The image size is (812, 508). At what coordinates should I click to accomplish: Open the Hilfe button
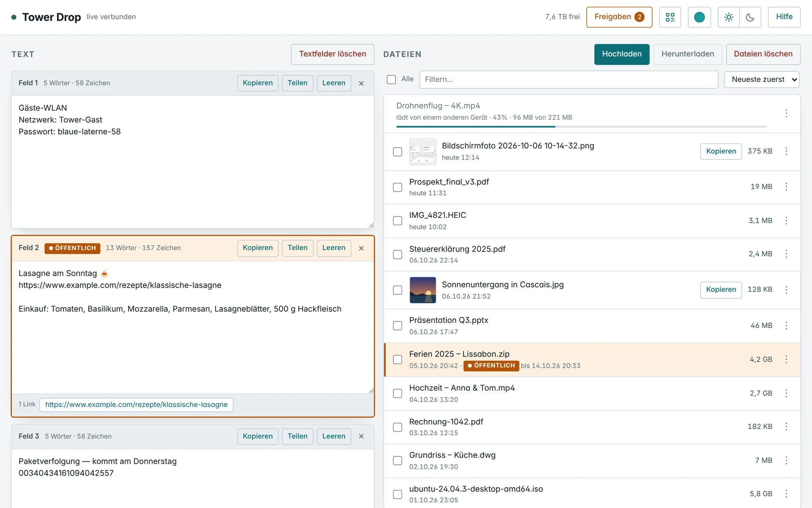click(x=784, y=17)
